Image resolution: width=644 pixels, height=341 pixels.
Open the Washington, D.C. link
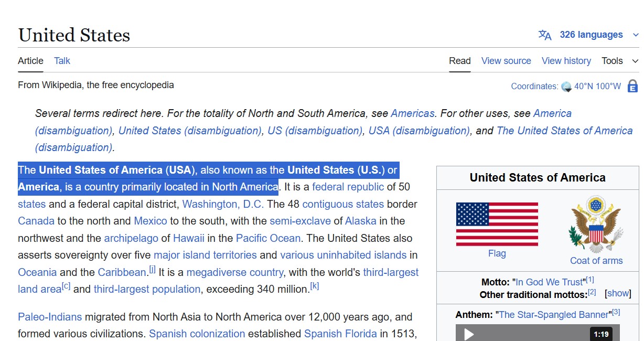[x=223, y=204]
